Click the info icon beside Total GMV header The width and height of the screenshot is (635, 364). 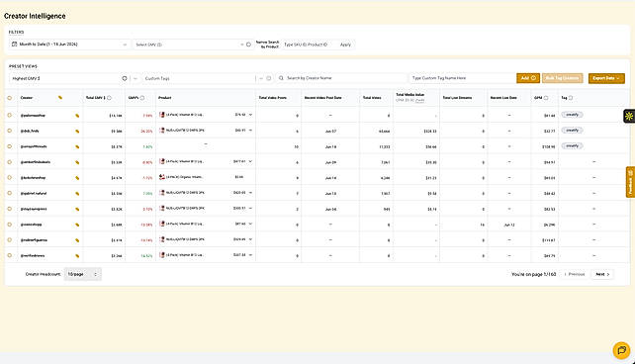110,98
